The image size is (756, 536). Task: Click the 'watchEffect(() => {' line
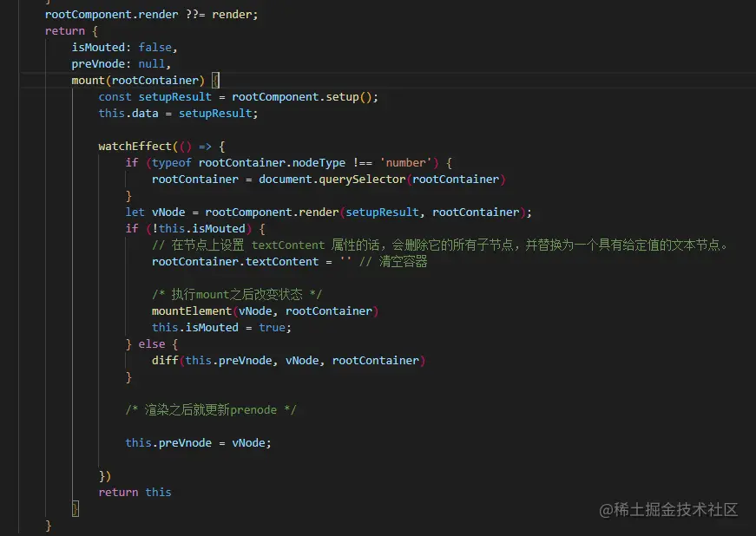coord(161,146)
